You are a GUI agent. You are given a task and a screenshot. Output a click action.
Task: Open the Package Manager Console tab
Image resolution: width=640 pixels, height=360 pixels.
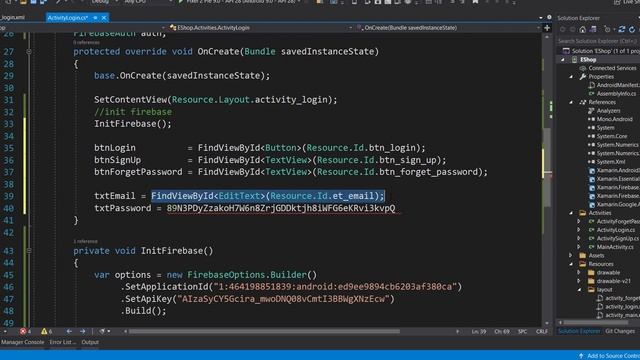click(x=22, y=342)
